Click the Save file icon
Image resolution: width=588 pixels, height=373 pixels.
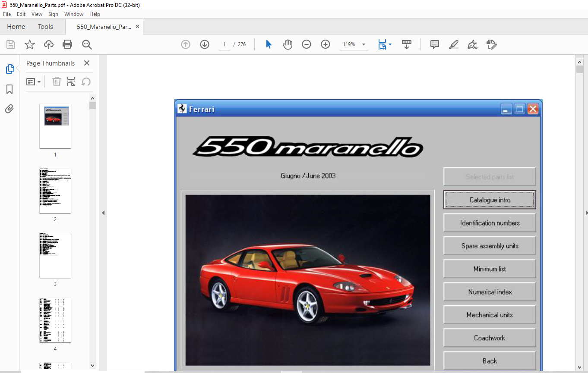tap(11, 44)
